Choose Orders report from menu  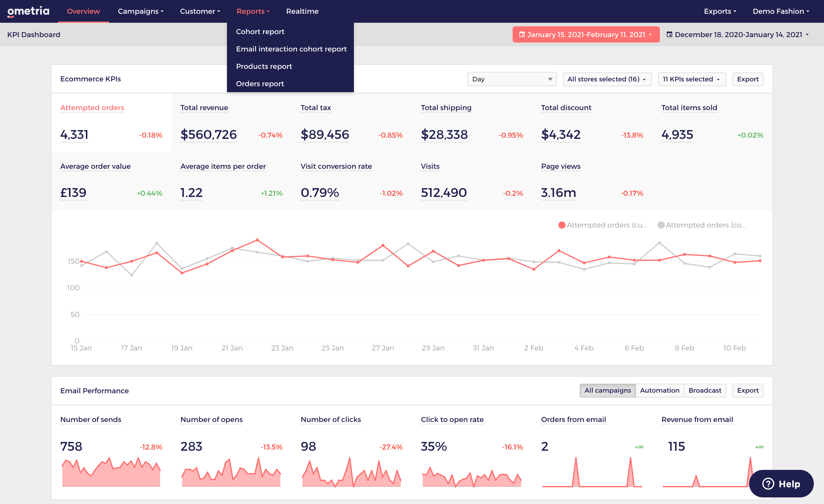pos(260,84)
